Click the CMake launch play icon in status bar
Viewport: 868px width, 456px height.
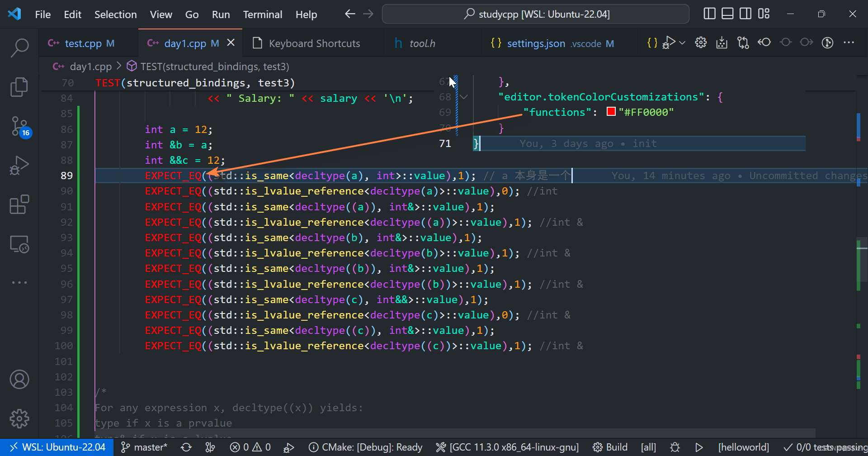[x=699, y=447]
